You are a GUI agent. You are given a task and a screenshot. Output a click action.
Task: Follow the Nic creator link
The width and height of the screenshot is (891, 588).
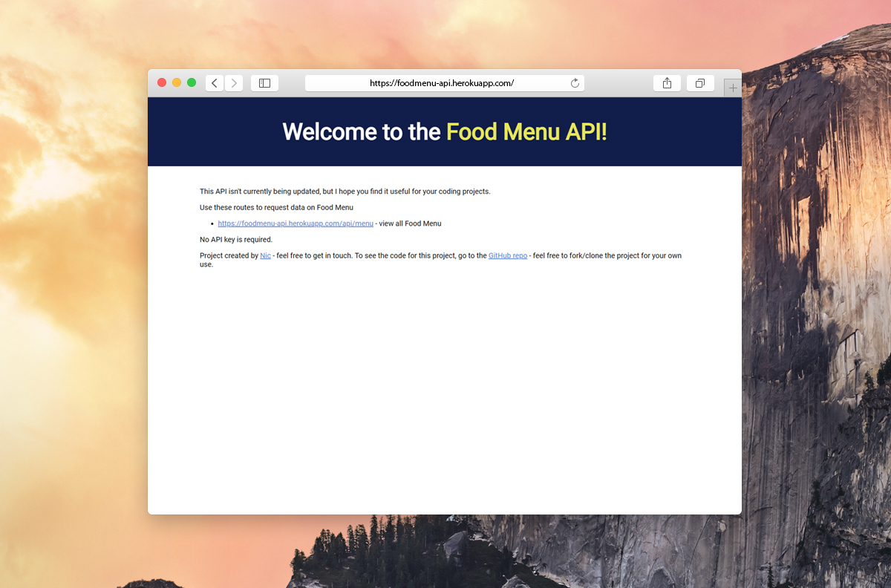pos(265,255)
